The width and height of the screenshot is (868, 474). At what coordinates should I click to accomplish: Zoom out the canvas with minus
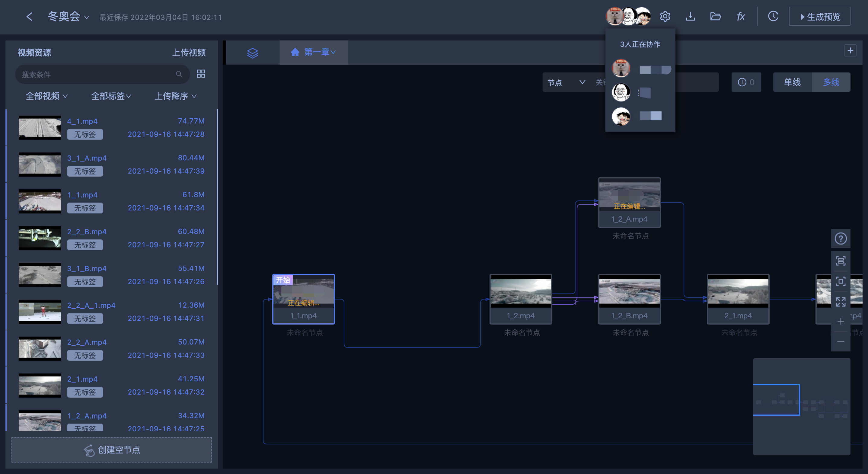coord(840,342)
